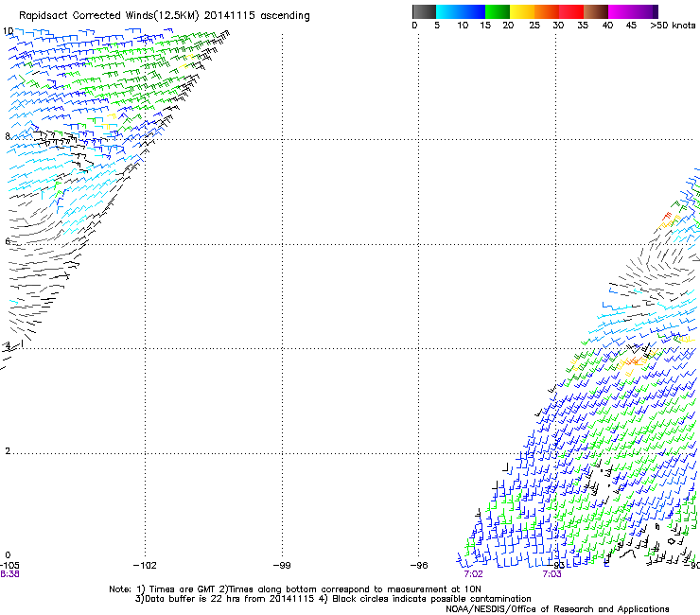Click the purple '7:02' time stamp

pyautogui.click(x=473, y=574)
